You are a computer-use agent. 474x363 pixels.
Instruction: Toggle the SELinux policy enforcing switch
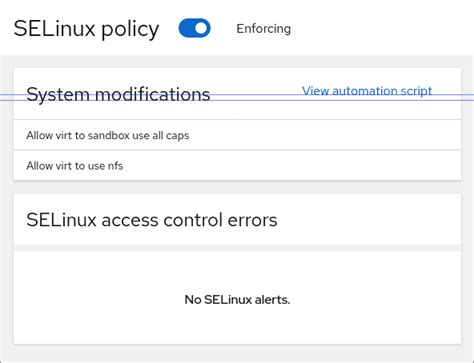pos(195,28)
